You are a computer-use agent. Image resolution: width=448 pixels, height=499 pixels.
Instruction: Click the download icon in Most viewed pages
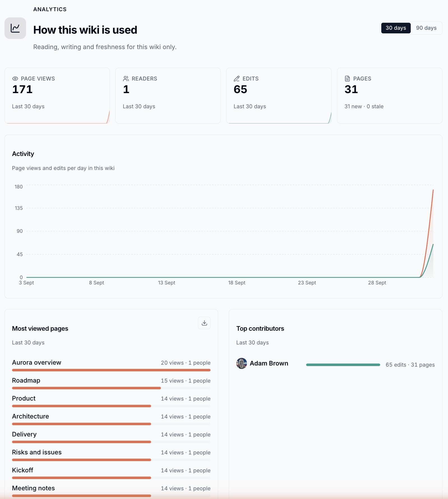204,323
